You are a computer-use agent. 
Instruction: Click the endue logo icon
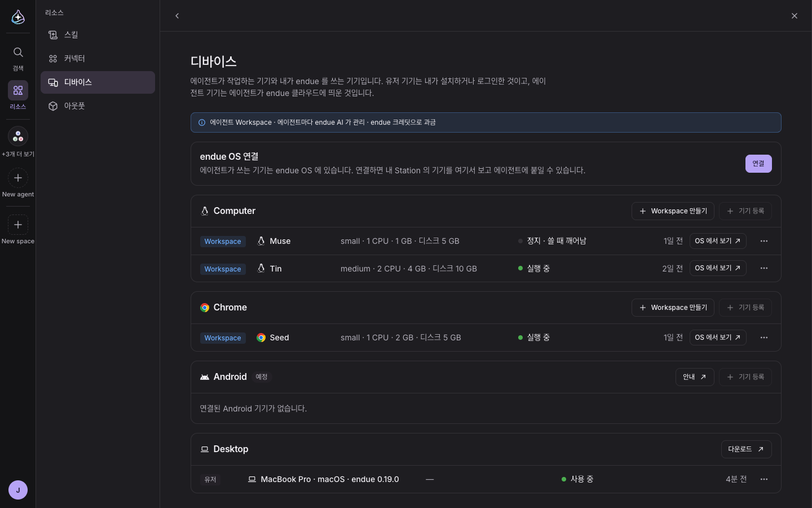(x=18, y=17)
